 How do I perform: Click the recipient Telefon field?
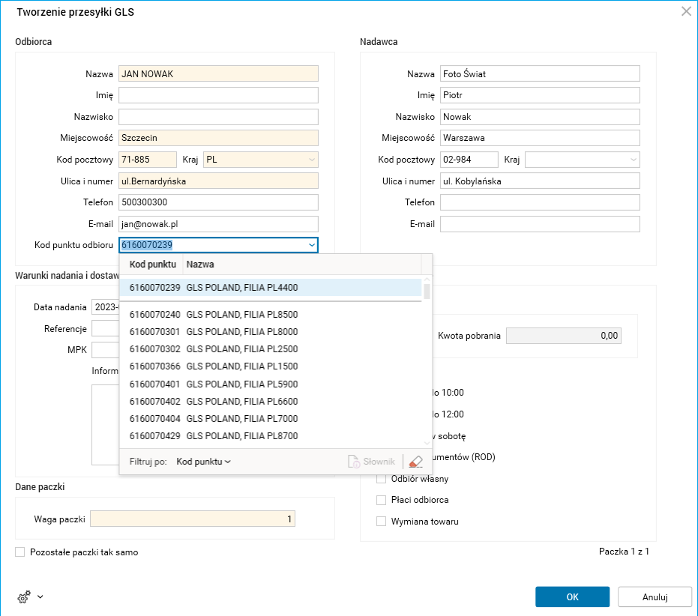[218, 202]
